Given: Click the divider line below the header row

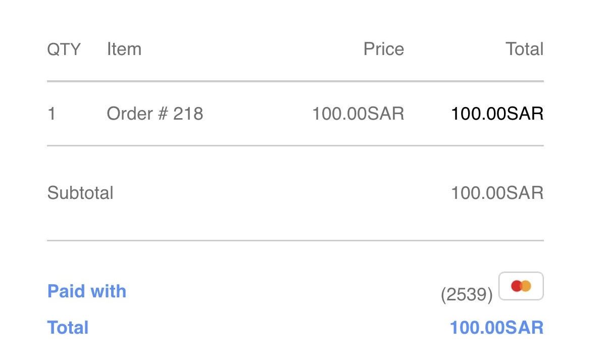Looking at the screenshot, I should [x=295, y=81].
